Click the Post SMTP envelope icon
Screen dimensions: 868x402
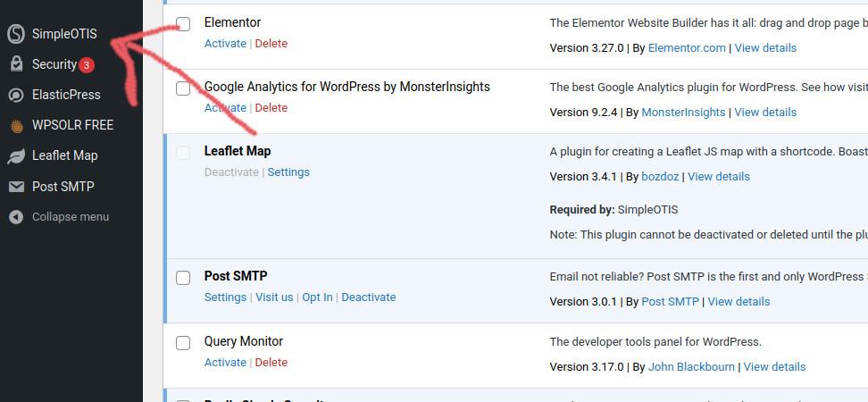point(17,188)
